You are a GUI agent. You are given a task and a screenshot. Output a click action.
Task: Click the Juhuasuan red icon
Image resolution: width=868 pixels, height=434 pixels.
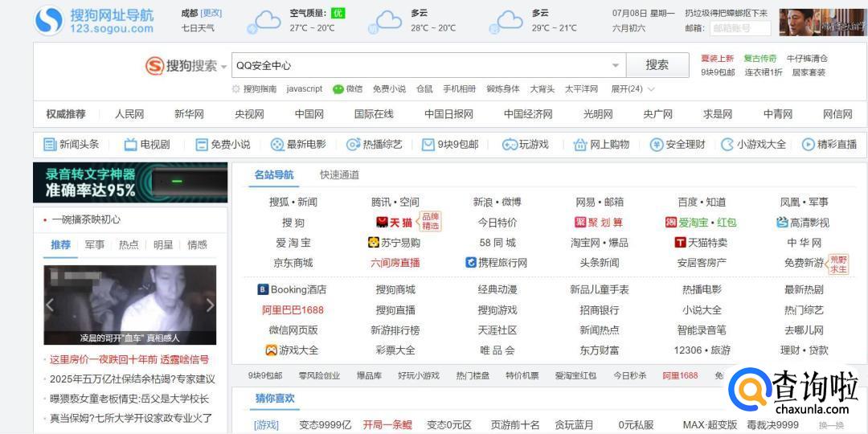[x=580, y=223]
